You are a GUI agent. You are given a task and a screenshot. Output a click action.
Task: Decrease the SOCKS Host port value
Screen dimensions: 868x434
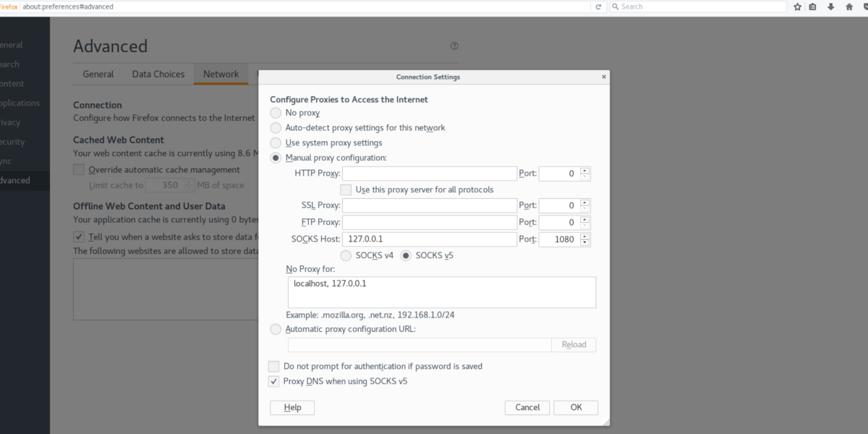585,243
